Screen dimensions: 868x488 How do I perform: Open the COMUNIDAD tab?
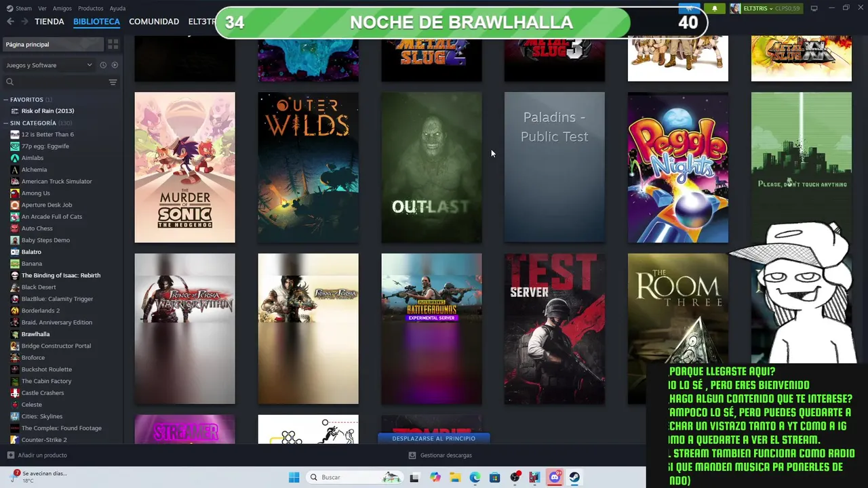[154, 22]
